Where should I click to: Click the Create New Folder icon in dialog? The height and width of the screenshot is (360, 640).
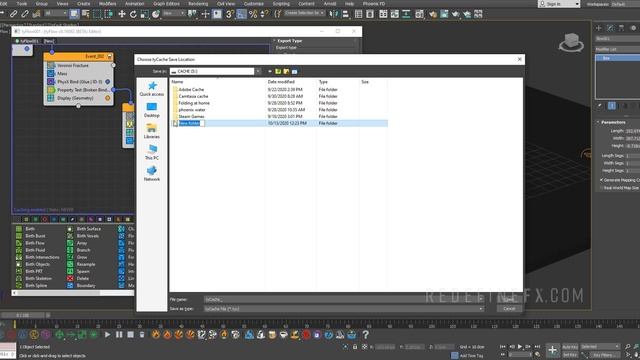click(286, 71)
